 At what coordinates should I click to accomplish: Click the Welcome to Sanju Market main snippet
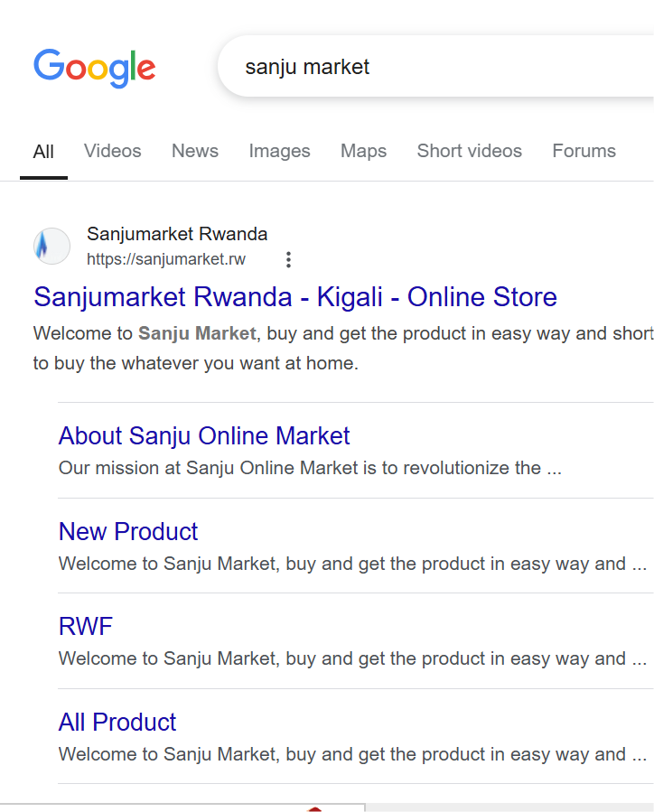pyautogui.click(x=343, y=348)
